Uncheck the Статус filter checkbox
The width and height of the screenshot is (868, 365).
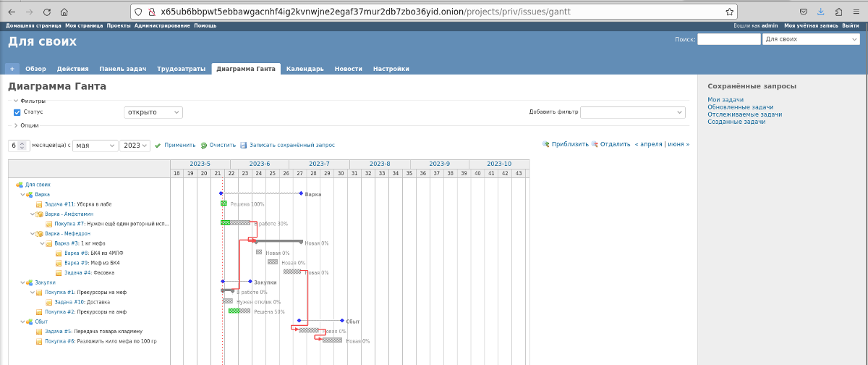(17, 112)
